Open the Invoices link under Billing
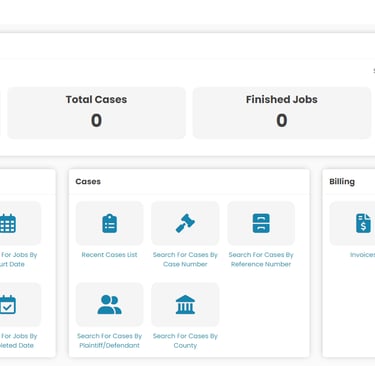Viewport: 375px width, 366px height. tap(362, 255)
